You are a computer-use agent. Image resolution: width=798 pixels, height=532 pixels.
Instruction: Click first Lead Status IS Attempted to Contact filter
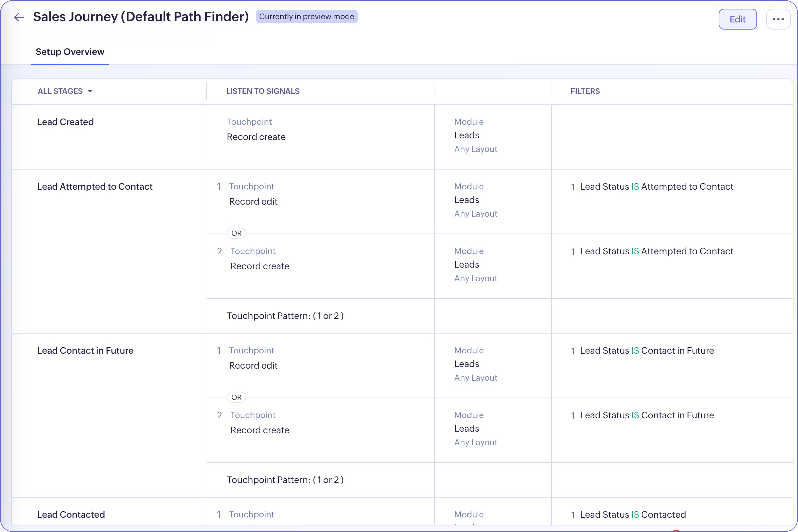(x=656, y=187)
